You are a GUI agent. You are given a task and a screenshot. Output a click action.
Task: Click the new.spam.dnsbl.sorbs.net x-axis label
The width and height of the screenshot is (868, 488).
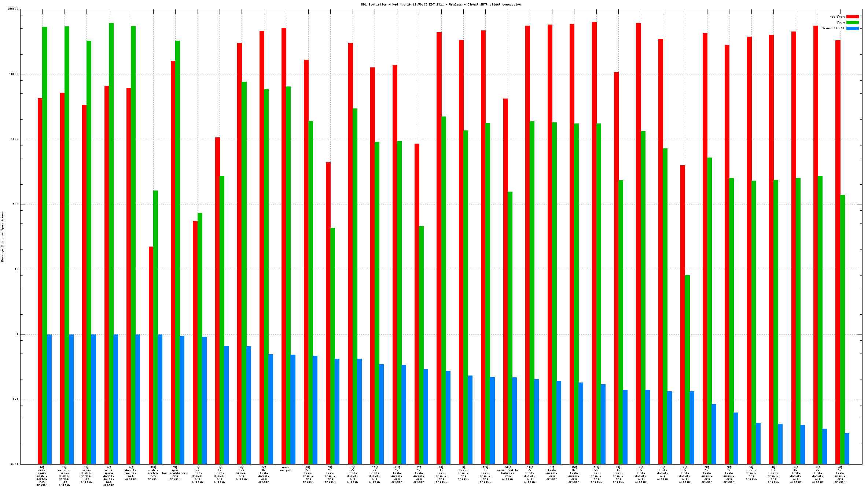coord(42,476)
